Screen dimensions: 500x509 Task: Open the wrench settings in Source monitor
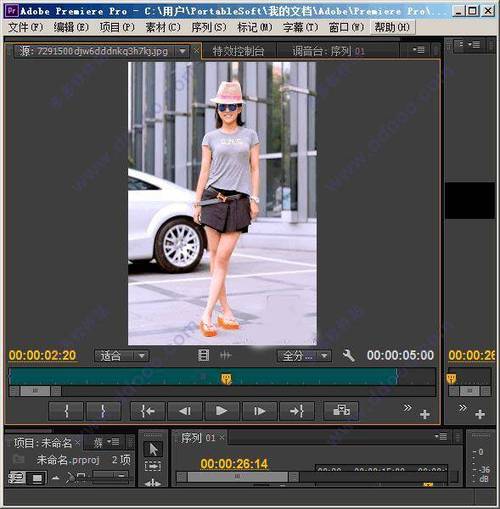tap(349, 355)
